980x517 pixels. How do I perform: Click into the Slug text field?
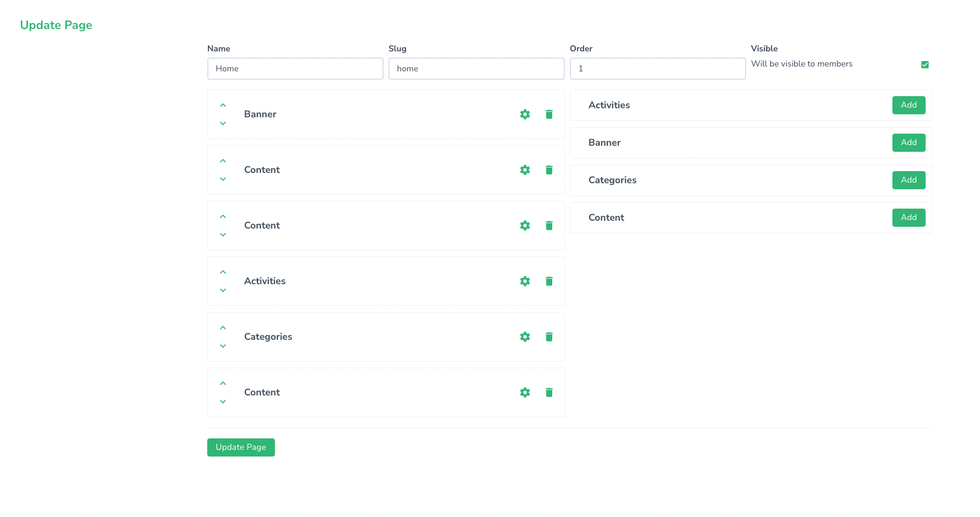pos(476,69)
